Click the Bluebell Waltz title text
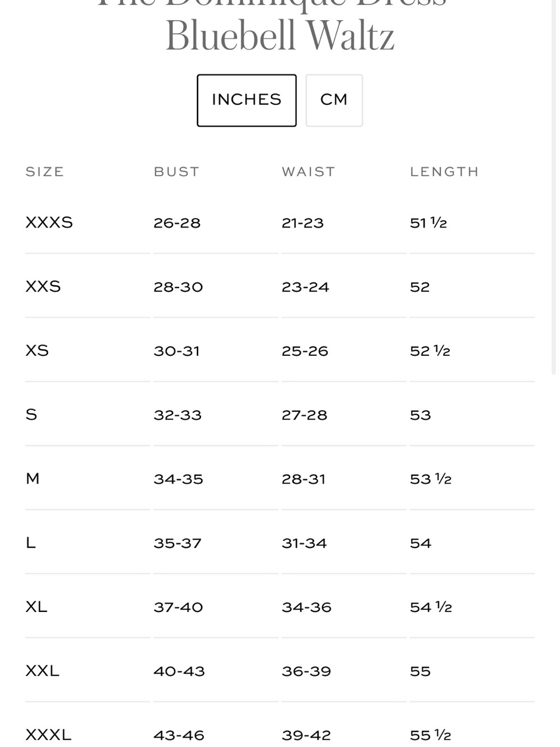This screenshot has height=747, width=560. click(x=280, y=36)
